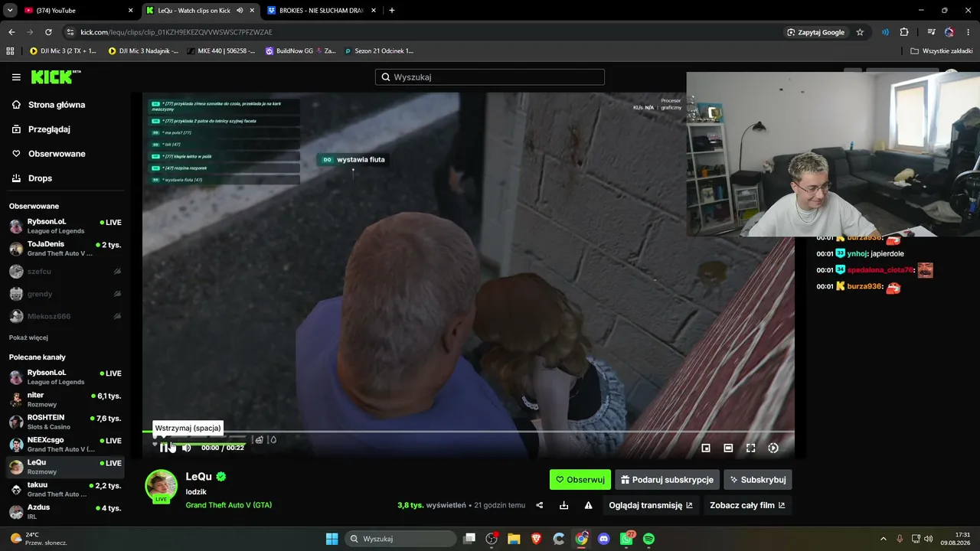
Task: Download the clip using download icon
Action: (564, 505)
